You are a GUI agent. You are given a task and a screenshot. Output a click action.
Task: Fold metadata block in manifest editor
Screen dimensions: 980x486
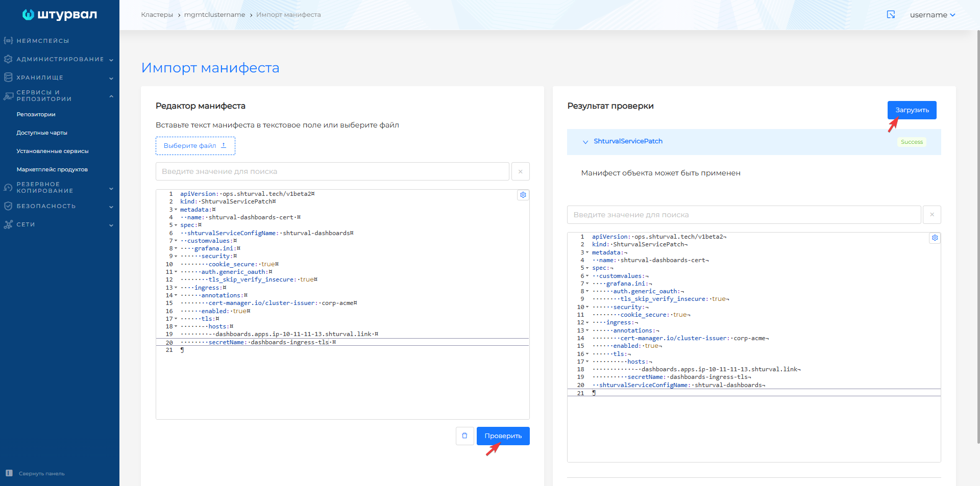[176, 210]
